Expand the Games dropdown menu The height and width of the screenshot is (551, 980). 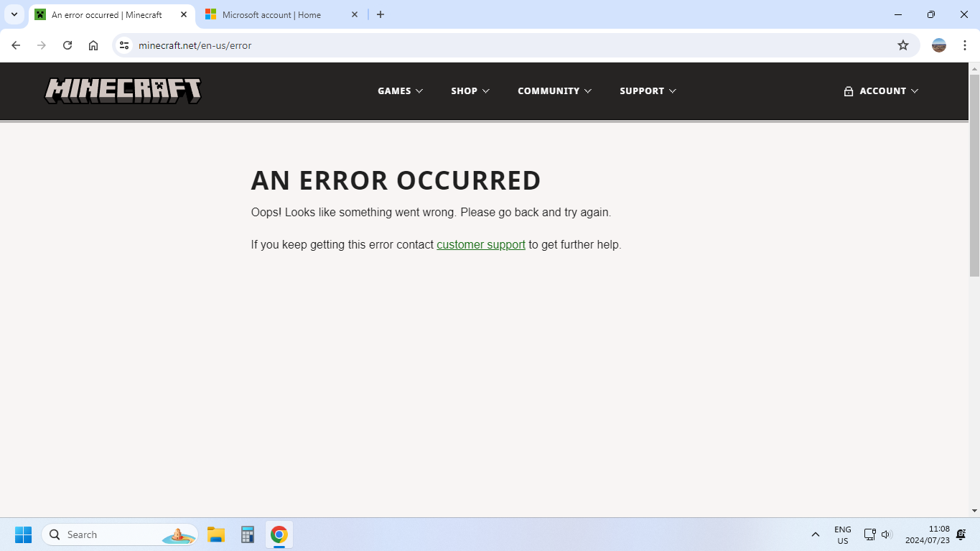[400, 91]
